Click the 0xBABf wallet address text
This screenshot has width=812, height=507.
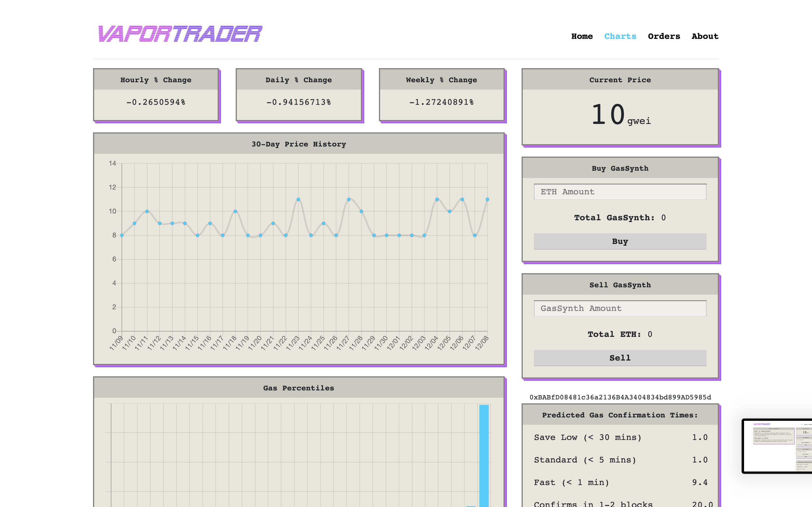coord(620,397)
